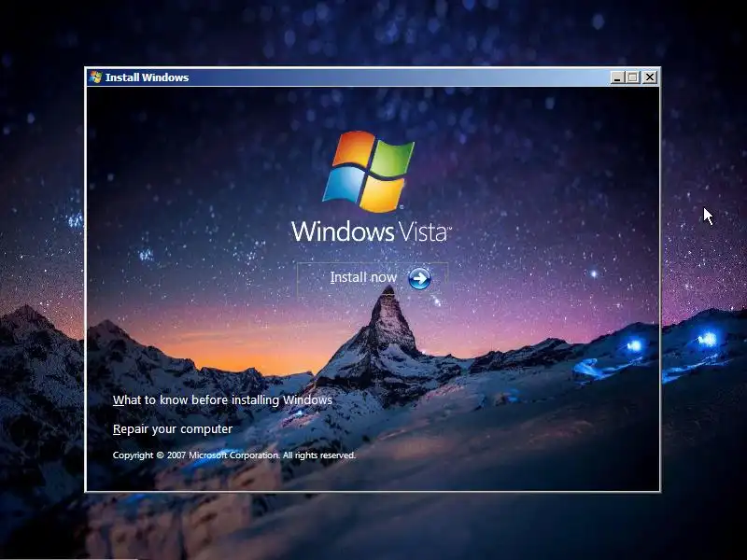747x560 pixels.
Task: Maximize the Install Windows window
Action: click(x=633, y=77)
